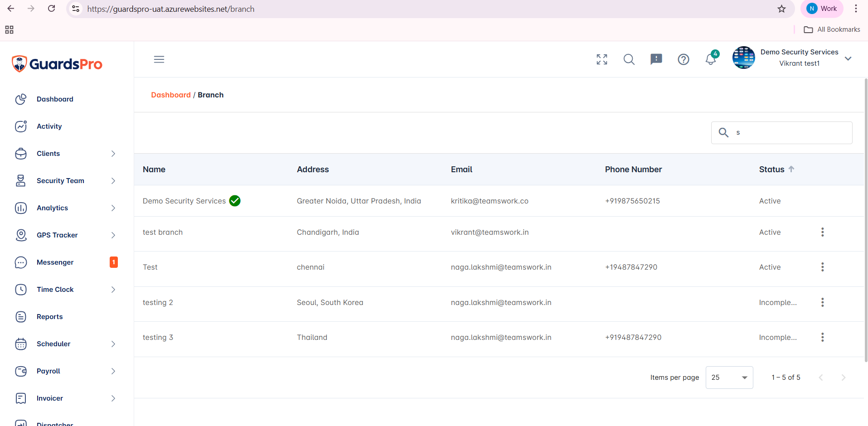The width and height of the screenshot is (868, 426).
Task: Sort by the Status column header
Action: pos(771,169)
